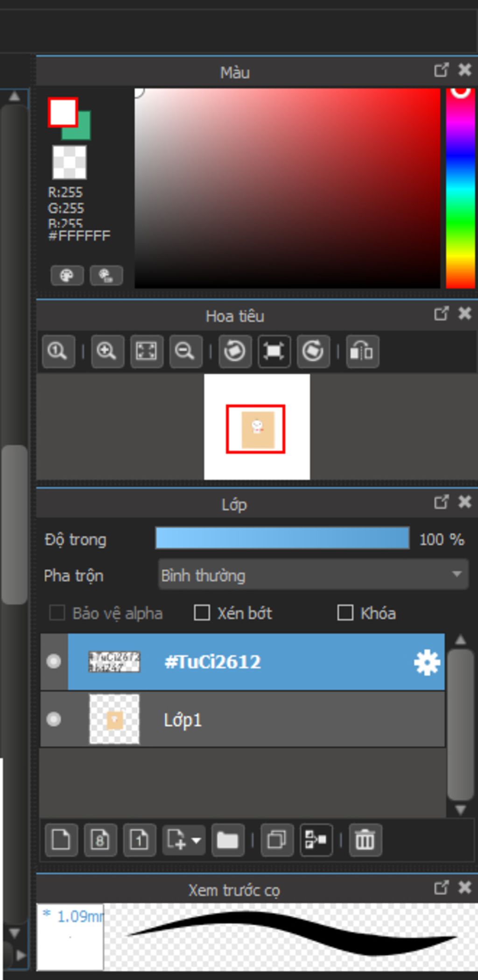Add a new blank layer

(x=61, y=840)
